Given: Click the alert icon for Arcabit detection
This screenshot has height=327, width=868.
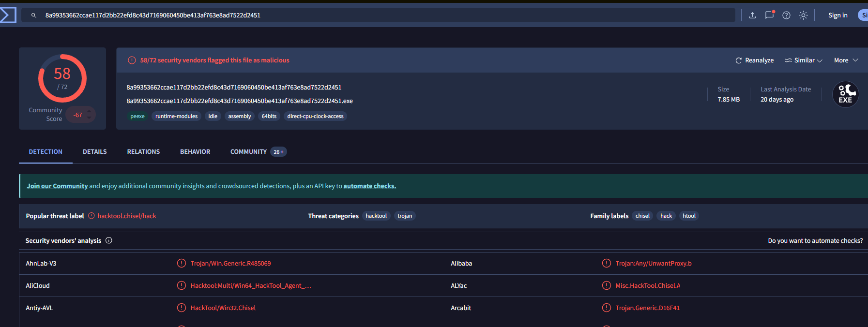Looking at the screenshot, I should tap(606, 308).
